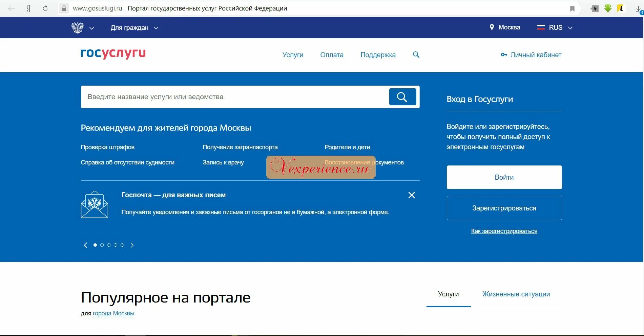The image size is (644, 336).
Task: Click the browser back arrow
Action: [12, 8]
